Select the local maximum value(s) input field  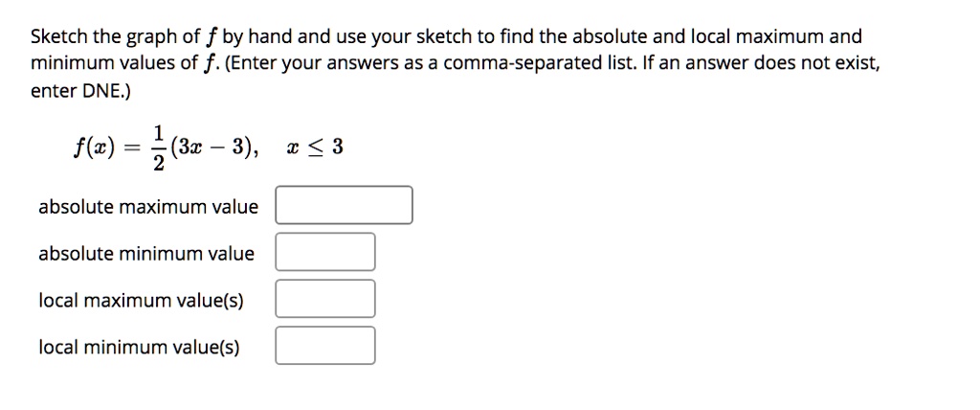pyautogui.click(x=325, y=299)
